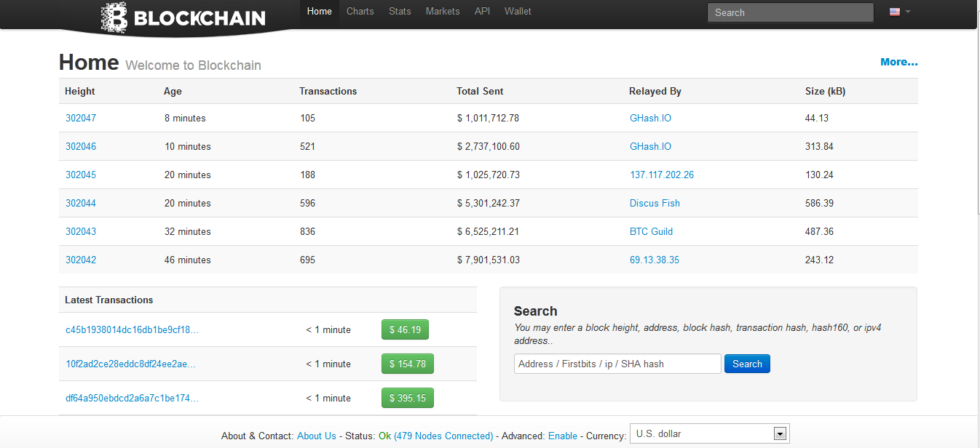Open block 302046
Viewport: 980px width, 448px height.
click(x=81, y=146)
